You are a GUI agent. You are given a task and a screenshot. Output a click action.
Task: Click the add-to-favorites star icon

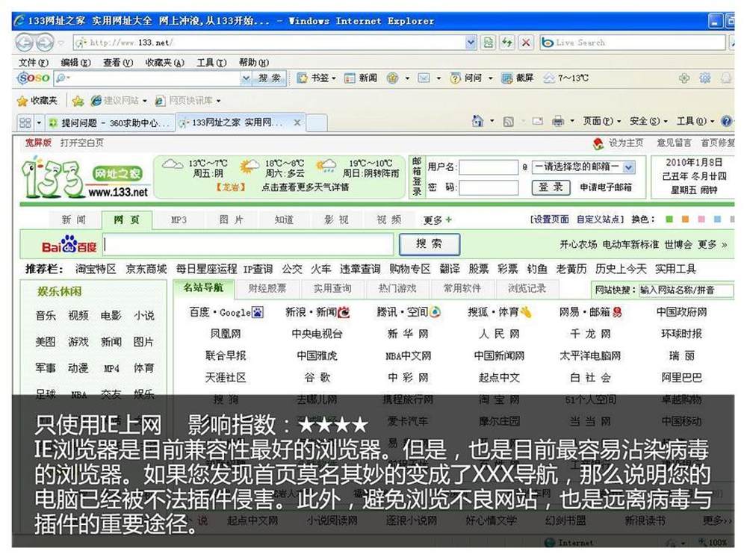click(78, 101)
